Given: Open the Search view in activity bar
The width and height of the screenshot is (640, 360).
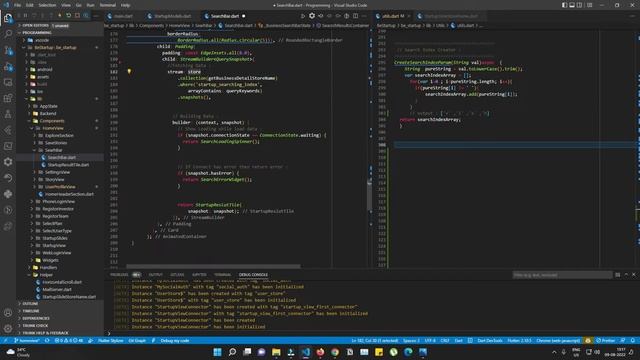Looking at the screenshot, I should 8,33.
